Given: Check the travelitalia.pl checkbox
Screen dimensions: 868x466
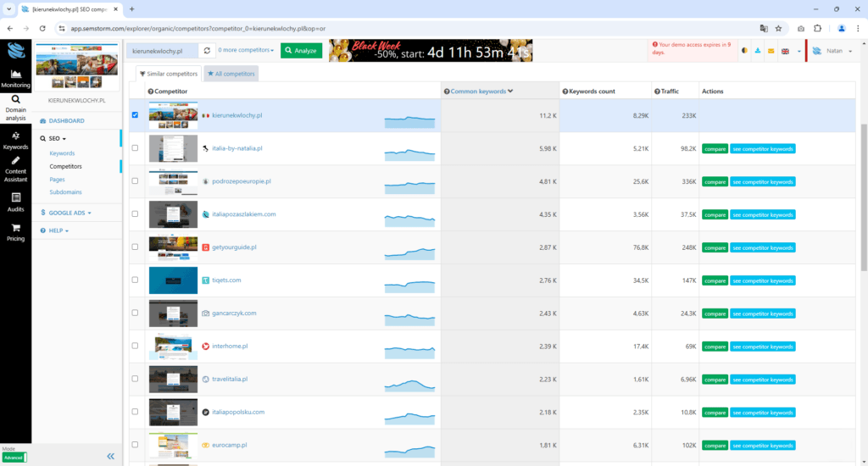Looking at the screenshot, I should pos(135,379).
